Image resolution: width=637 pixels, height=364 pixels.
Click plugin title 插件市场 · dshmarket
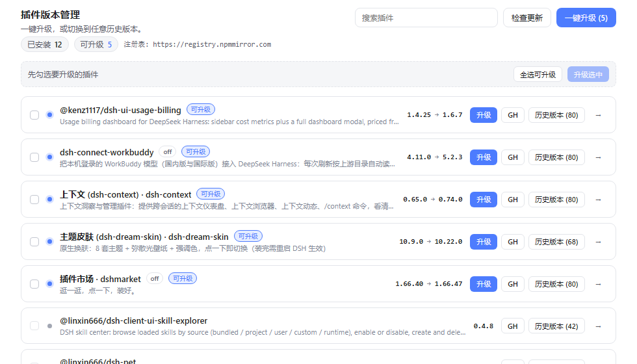(x=100, y=279)
